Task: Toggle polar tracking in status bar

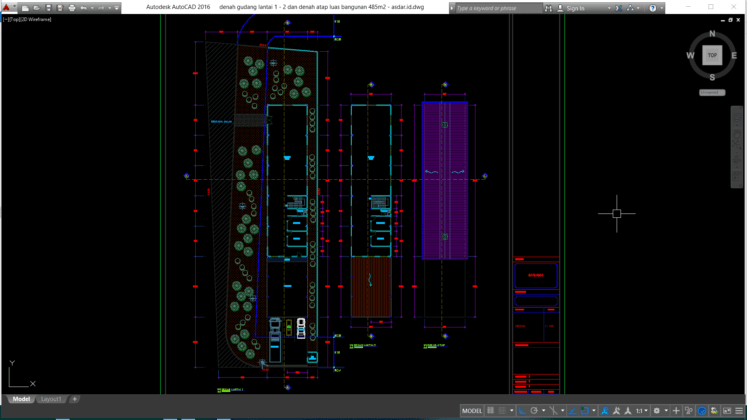Action: click(535, 411)
